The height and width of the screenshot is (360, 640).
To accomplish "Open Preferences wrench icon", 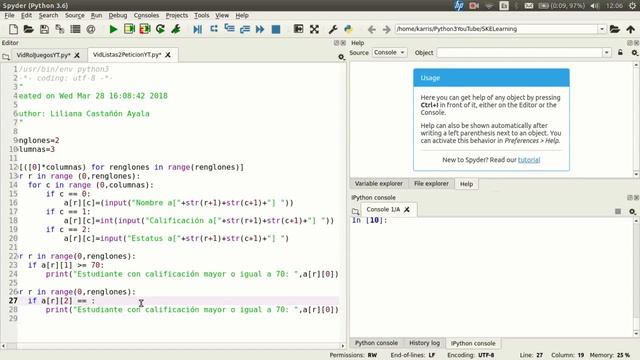I will point(333,29).
